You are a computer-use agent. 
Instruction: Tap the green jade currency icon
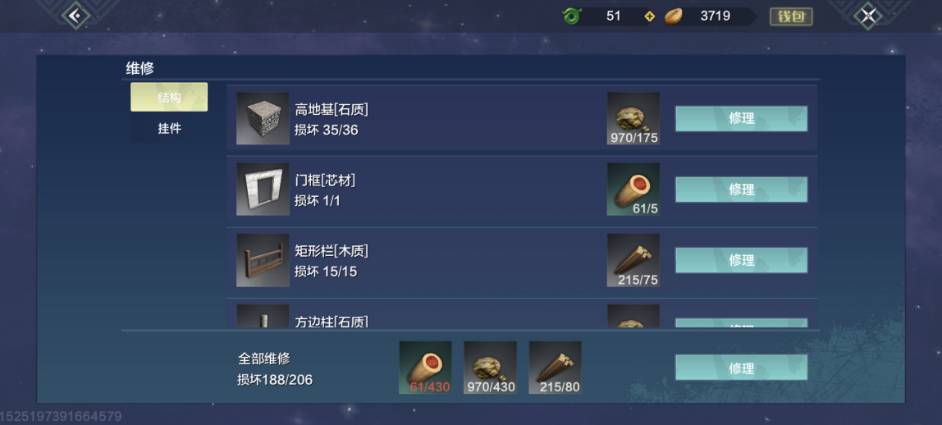(x=571, y=16)
